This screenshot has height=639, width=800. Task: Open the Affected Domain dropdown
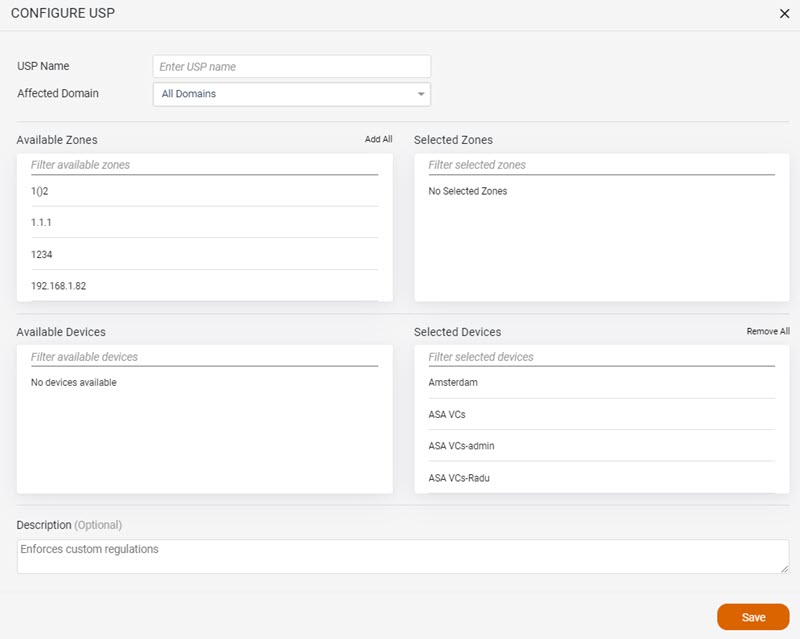tap(291, 94)
